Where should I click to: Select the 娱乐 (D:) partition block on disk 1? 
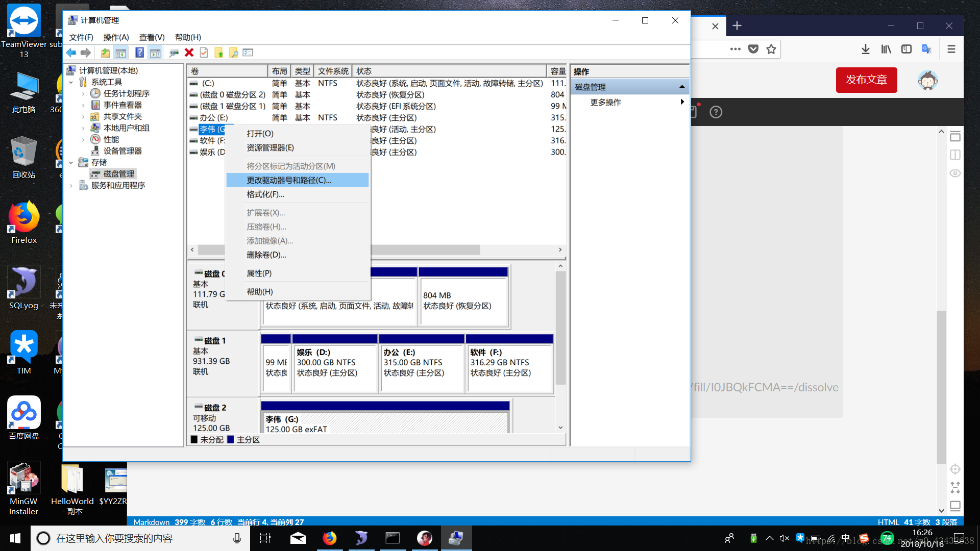pos(335,364)
